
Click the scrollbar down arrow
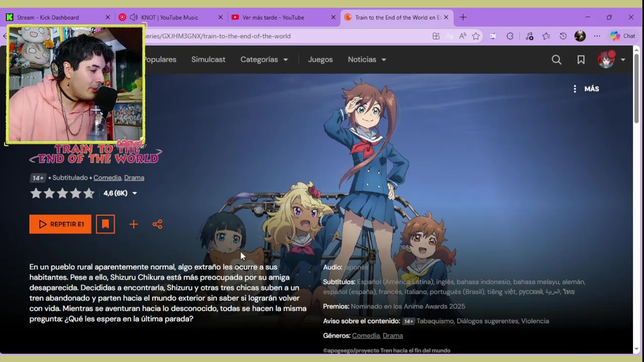coord(636,349)
